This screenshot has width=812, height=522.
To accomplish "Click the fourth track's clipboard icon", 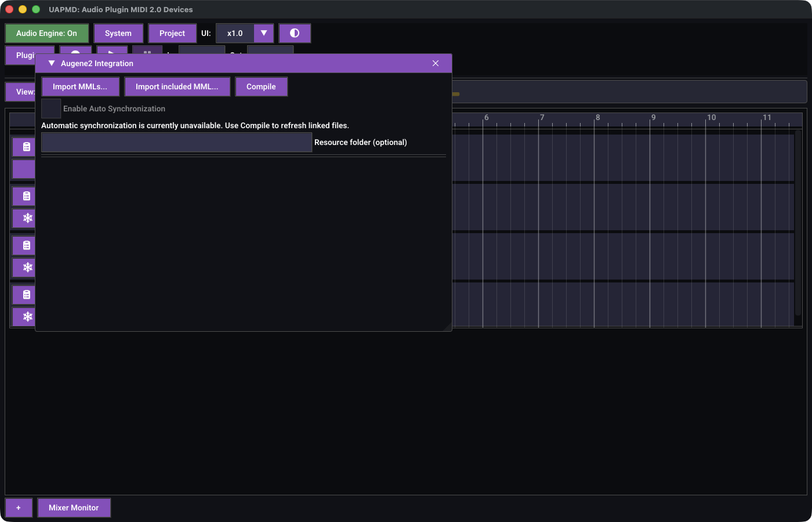I will click(26, 295).
